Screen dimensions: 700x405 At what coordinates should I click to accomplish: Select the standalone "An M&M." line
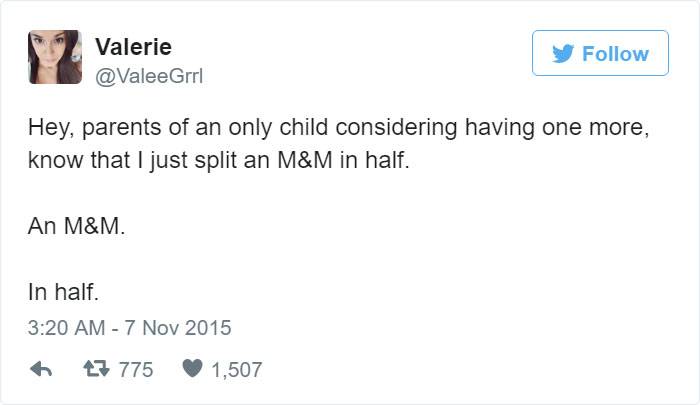coord(76,226)
